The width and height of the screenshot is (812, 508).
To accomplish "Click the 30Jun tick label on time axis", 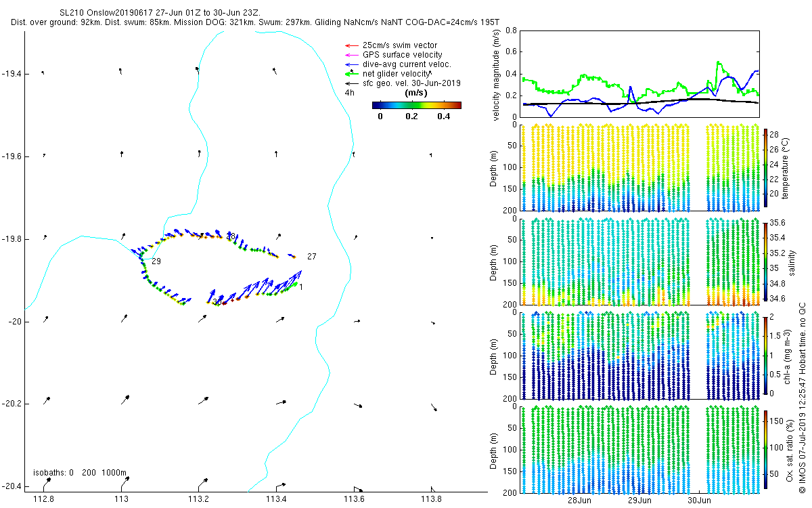I will 700,501.
